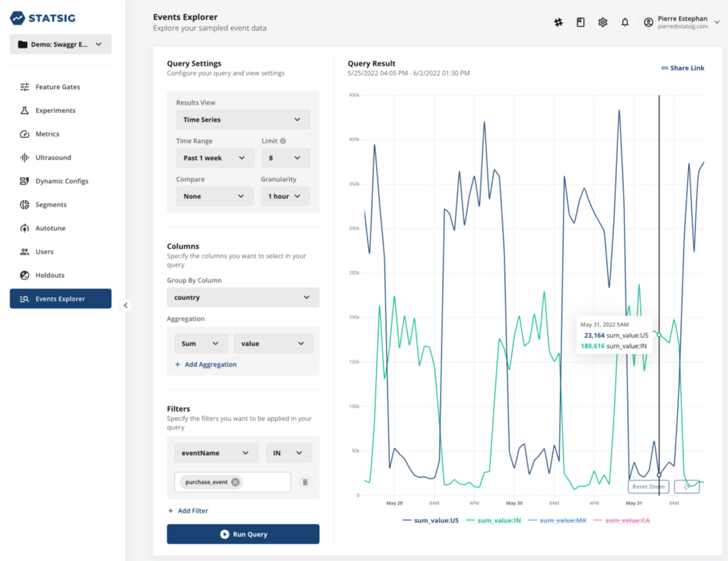Click the Holdouts icon
The width and height of the screenshot is (728, 561).
click(25, 275)
